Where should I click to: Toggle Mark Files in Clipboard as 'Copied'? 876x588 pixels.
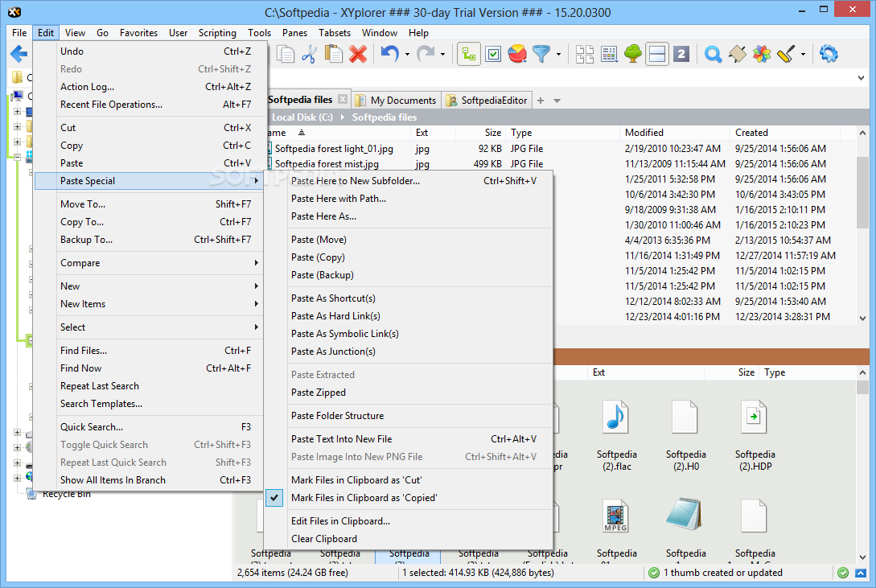[408, 498]
